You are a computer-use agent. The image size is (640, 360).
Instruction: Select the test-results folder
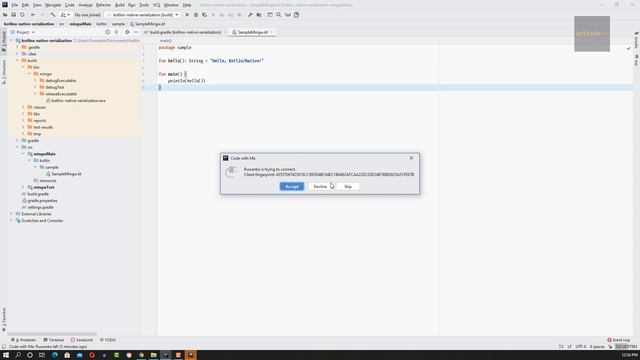tap(40, 127)
